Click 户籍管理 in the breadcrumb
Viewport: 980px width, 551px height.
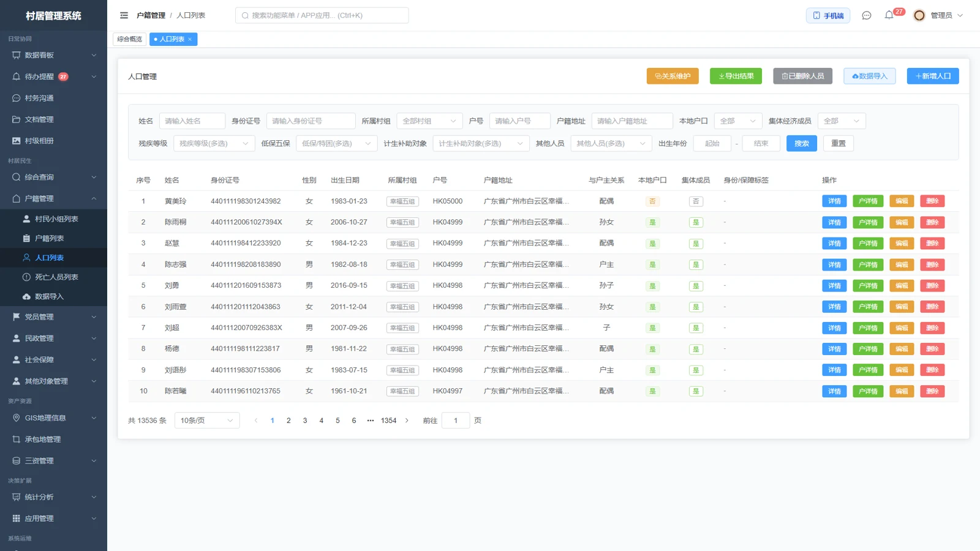point(151,15)
